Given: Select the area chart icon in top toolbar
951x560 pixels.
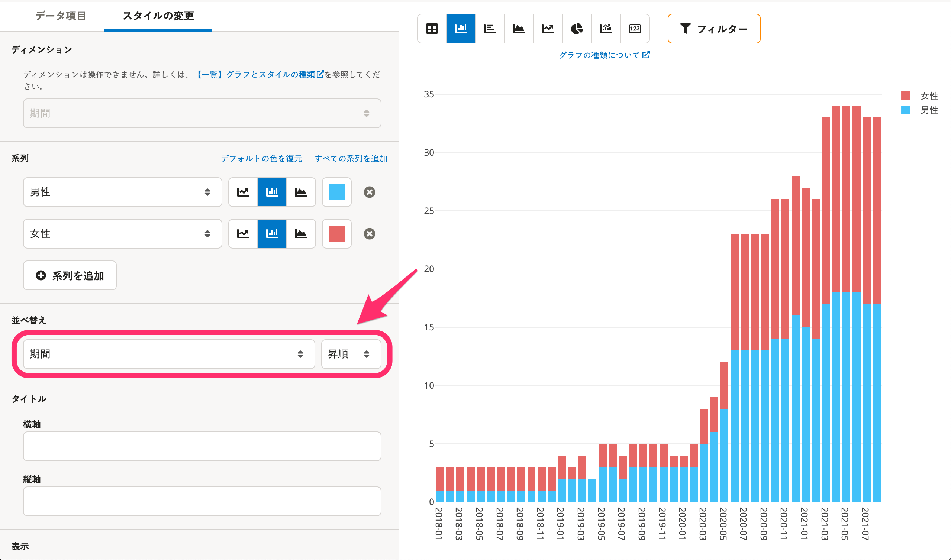Looking at the screenshot, I should pos(519,29).
